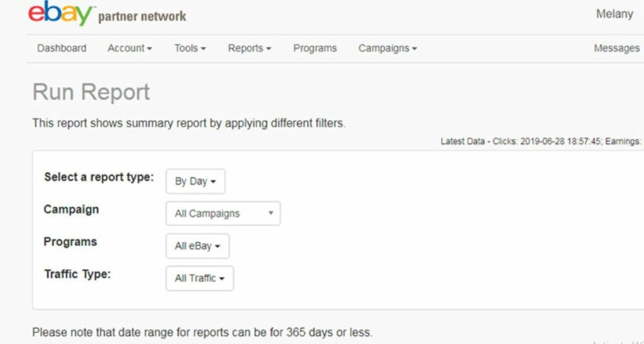Open the Dashboard page
Viewport: 644px width, 344px height.
point(62,48)
